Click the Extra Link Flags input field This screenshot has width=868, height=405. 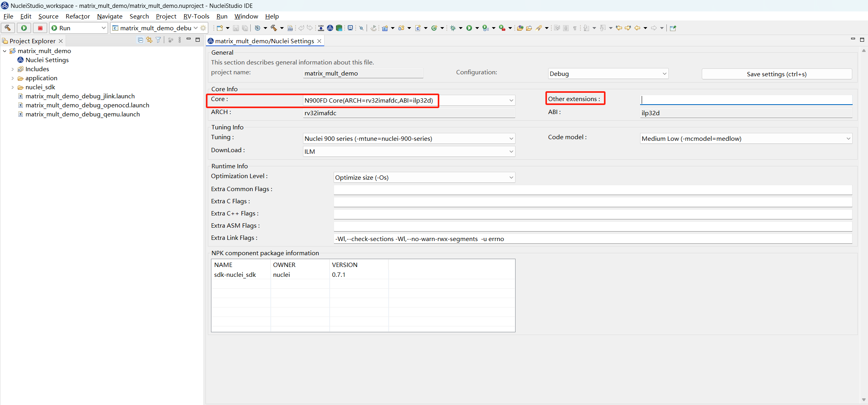coord(593,239)
